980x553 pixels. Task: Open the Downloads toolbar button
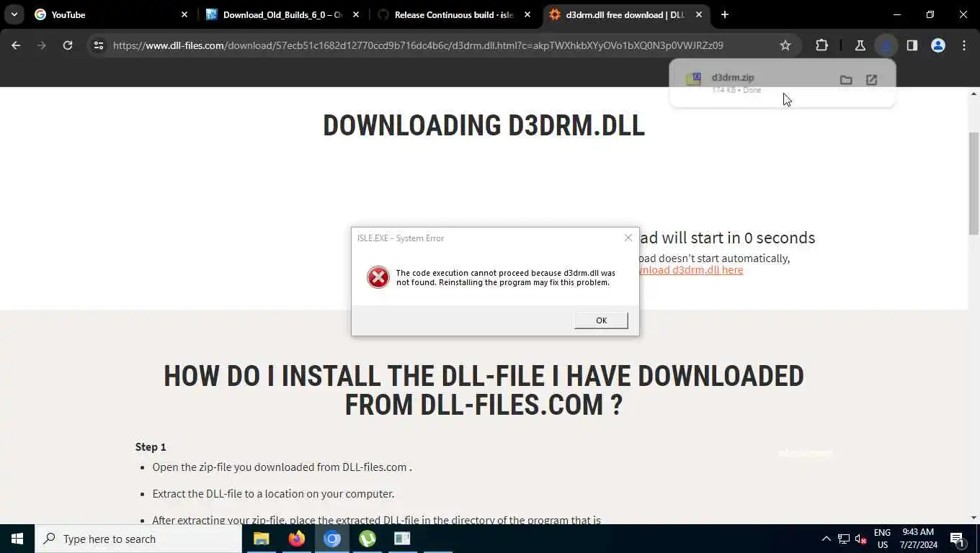click(886, 45)
